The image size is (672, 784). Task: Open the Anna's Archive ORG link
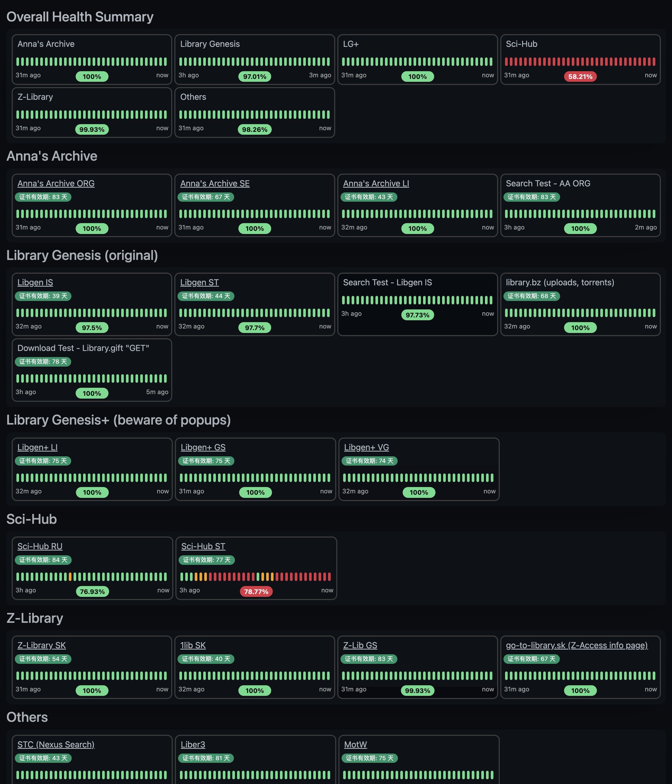click(x=56, y=183)
